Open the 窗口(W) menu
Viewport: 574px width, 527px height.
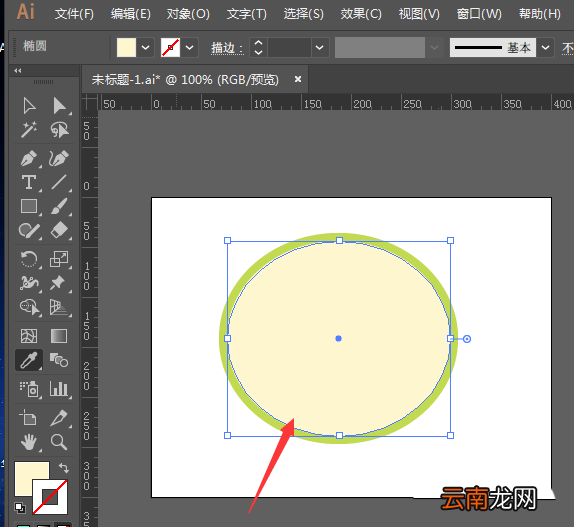click(479, 14)
